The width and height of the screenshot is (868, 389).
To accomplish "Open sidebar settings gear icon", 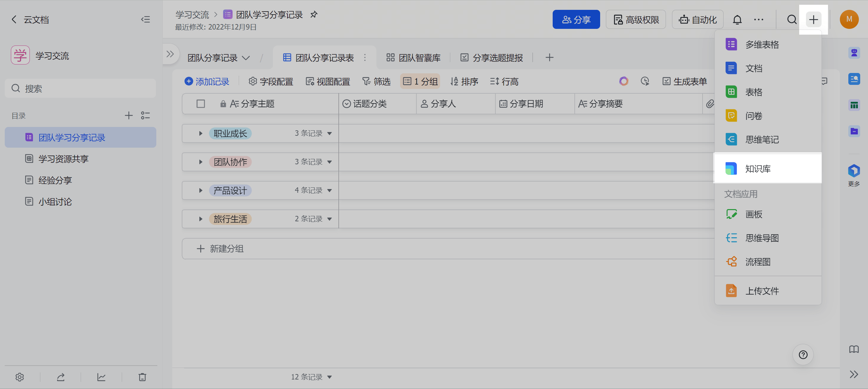I will click(20, 377).
